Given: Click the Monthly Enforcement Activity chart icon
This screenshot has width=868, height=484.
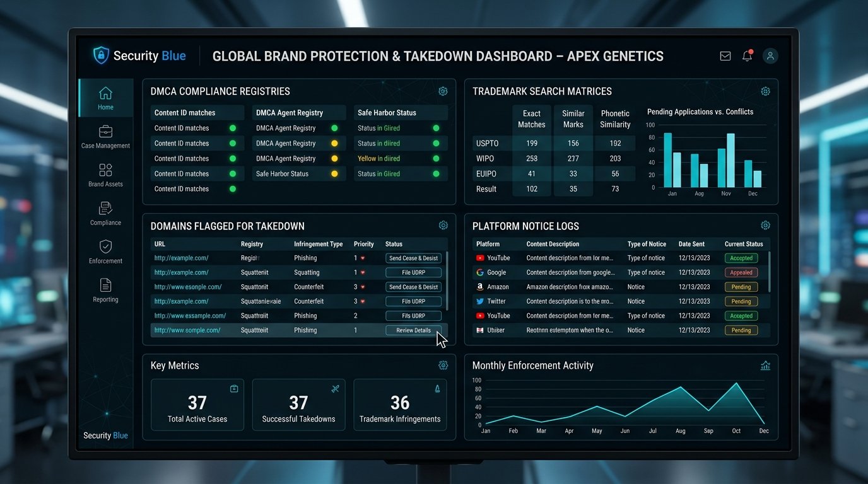Looking at the screenshot, I should click(x=765, y=366).
